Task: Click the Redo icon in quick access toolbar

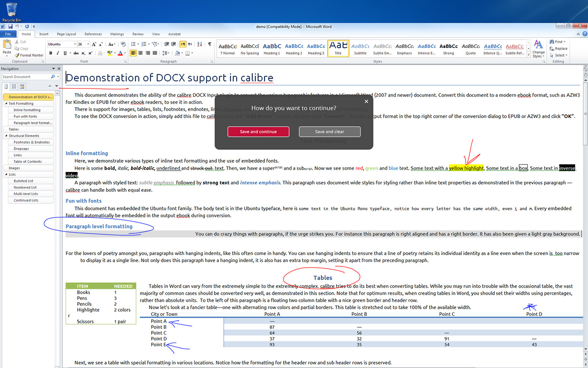Action: click(x=27, y=26)
